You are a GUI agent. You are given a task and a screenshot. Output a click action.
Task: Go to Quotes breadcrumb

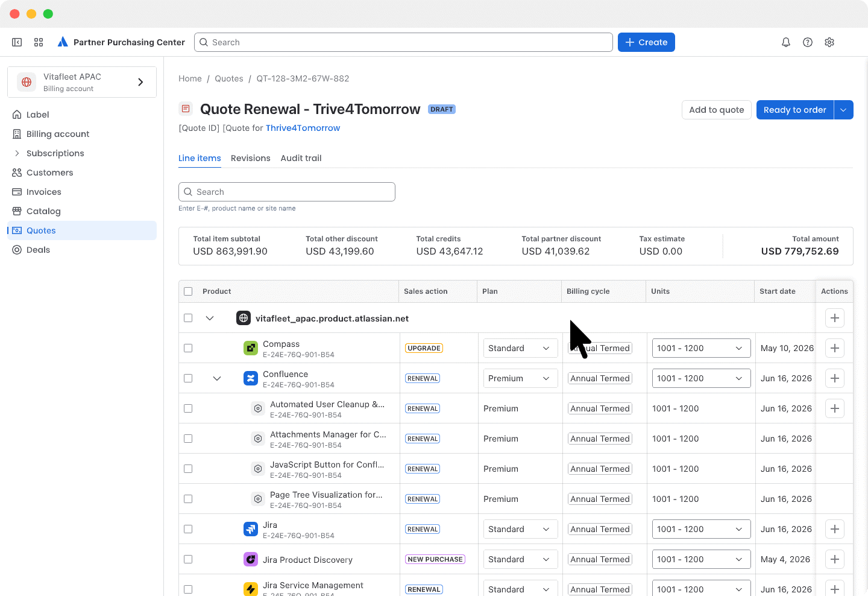click(229, 78)
